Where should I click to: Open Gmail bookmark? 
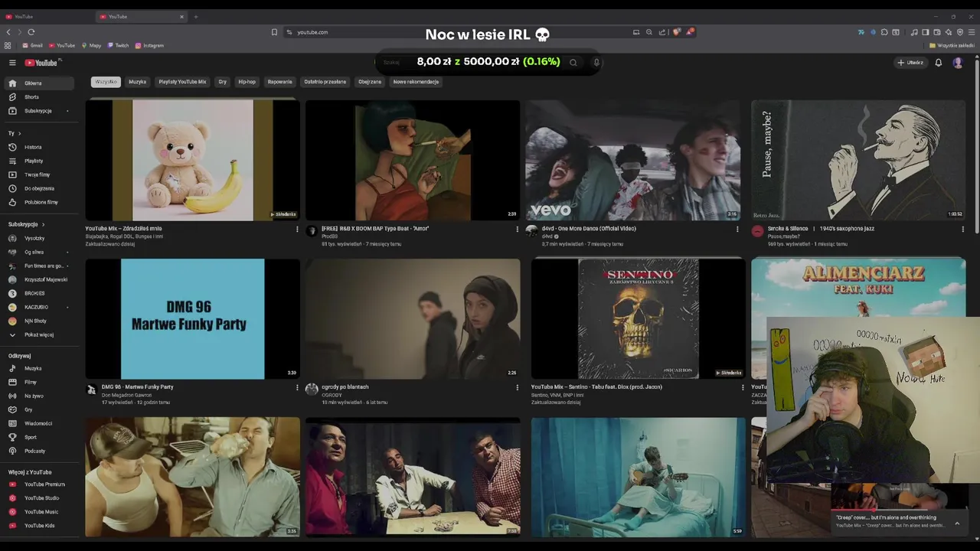(32, 46)
